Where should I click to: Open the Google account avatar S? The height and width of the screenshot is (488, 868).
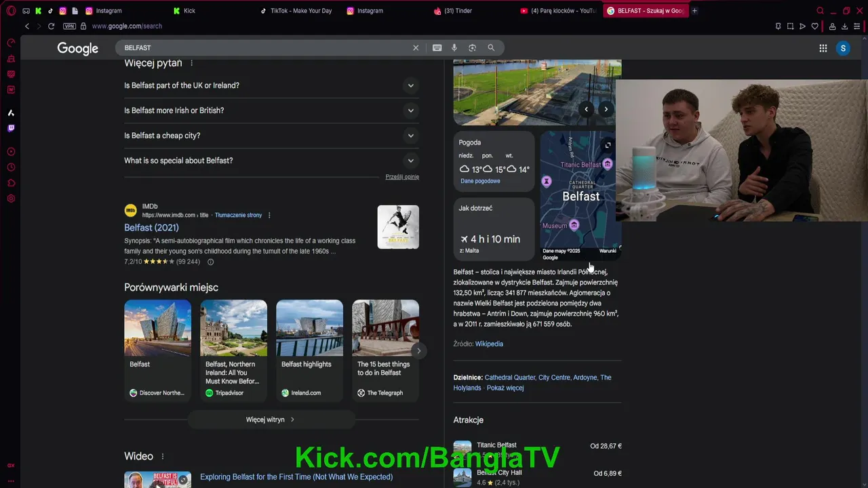point(843,48)
